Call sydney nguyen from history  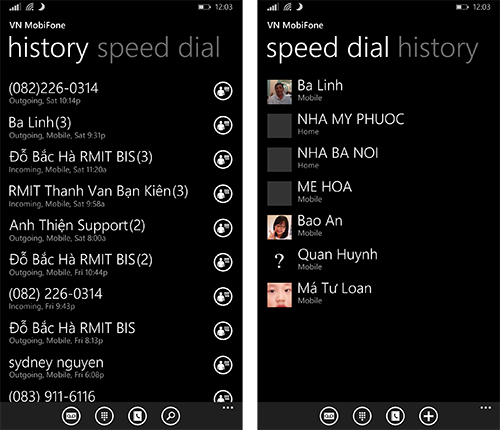click(x=56, y=367)
